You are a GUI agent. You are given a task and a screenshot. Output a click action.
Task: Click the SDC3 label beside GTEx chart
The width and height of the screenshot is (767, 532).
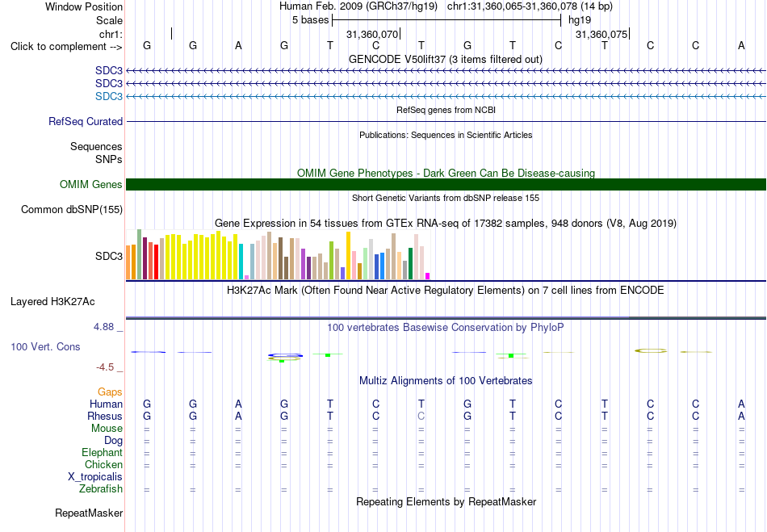(109, 256)
